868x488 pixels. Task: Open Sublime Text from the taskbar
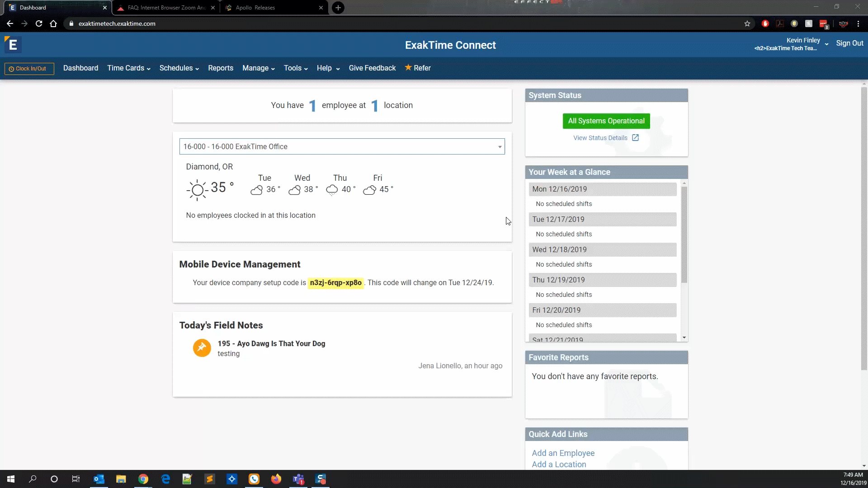(x=210, y=479)
